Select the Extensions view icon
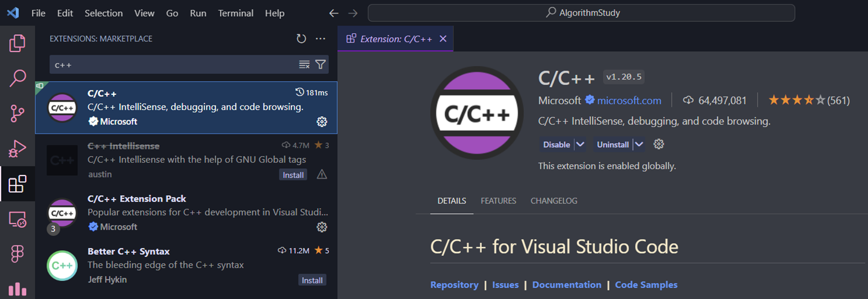This screenshot has width=868, height=299. (x=17, y=184)
